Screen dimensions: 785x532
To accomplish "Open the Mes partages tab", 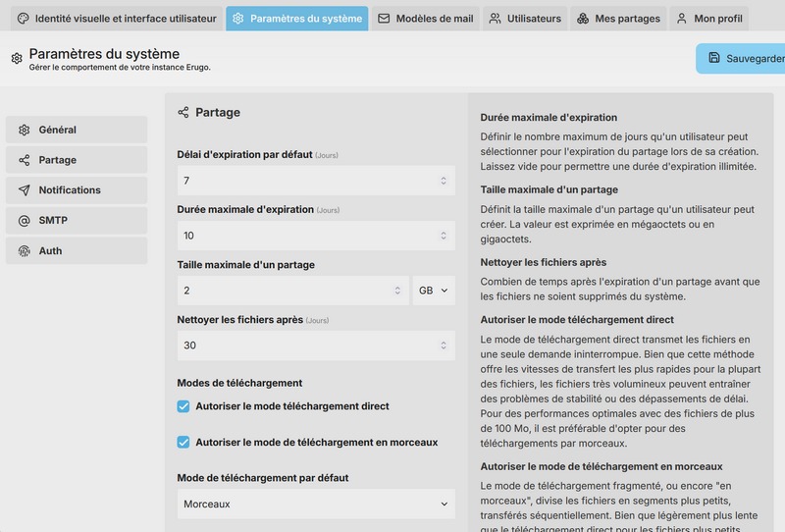I will pyautogui.click(x=618, y=19).
